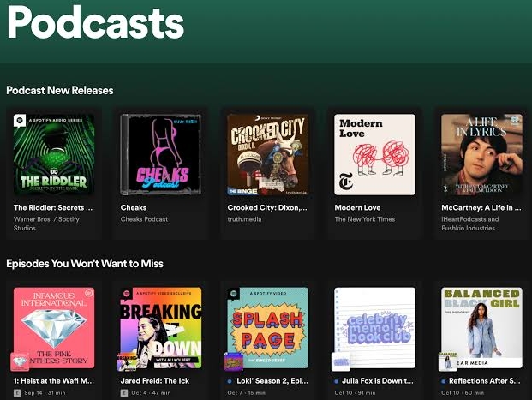Open Infamous International episode artwork
Image resolution: width=532 pixels, height=400 pixels.
pos(54,328)
